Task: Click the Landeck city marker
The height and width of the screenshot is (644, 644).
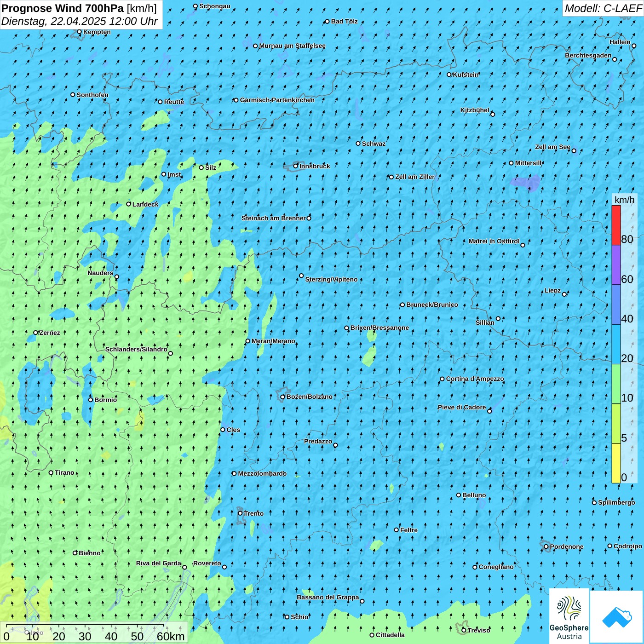Action: pyautogui.click(x=129, y=204)
